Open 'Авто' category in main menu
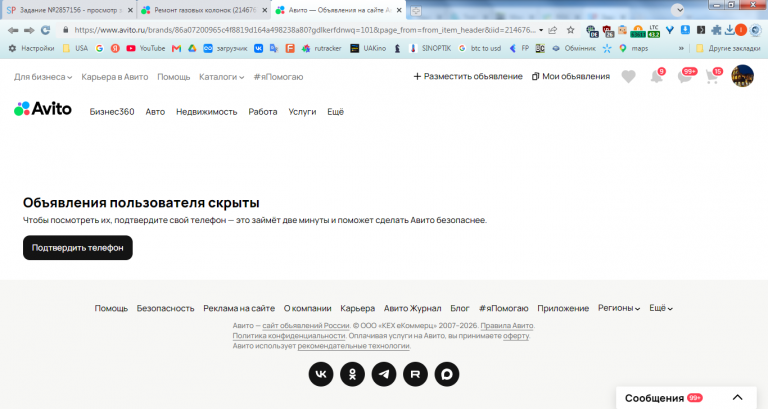 155,112
